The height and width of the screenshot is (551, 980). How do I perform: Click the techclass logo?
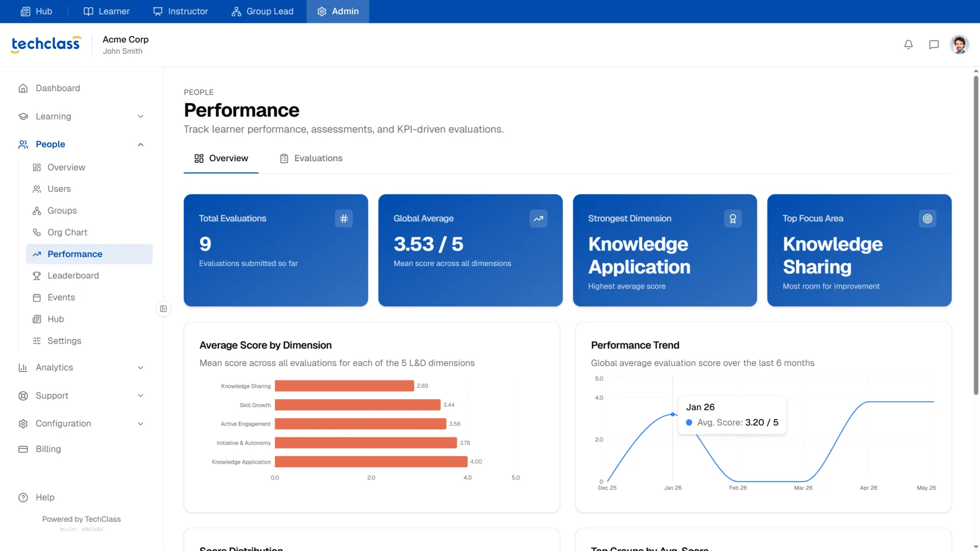46,44
